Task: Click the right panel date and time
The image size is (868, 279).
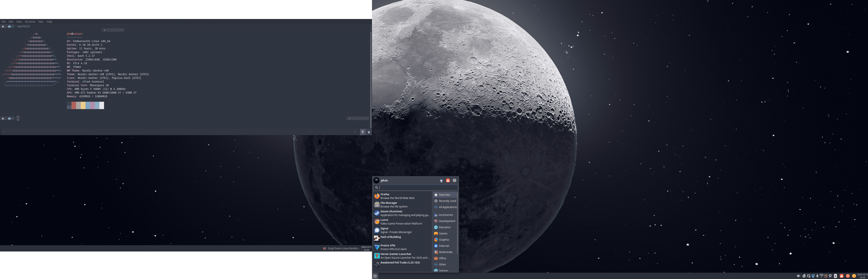Action: click(x=862, y=276)
